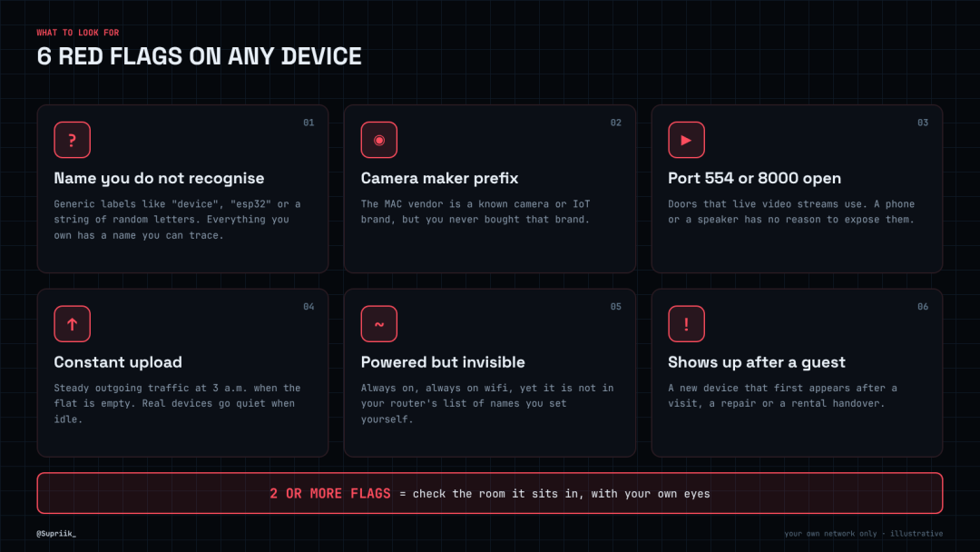Click the exclamation icon on Shows up after a guest

686,324
